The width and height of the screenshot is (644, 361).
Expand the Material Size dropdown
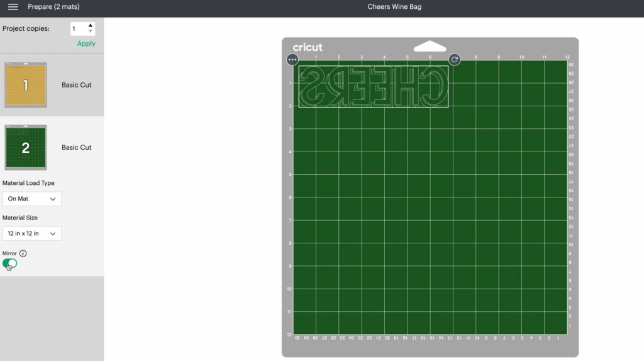click(32, 233)
